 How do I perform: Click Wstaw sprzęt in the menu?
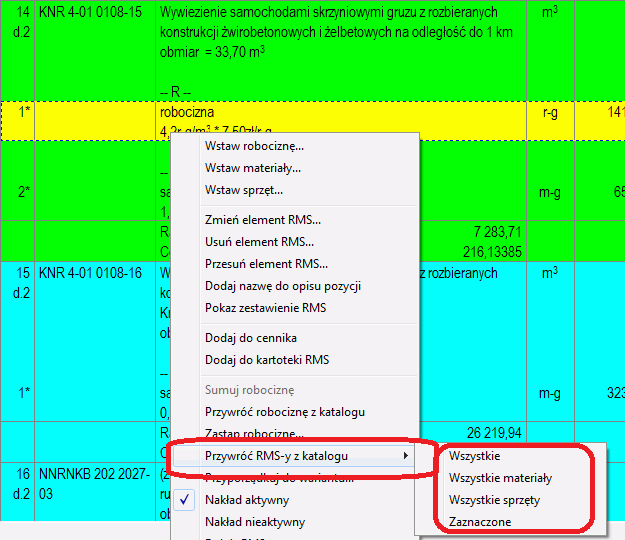point(243,190)
